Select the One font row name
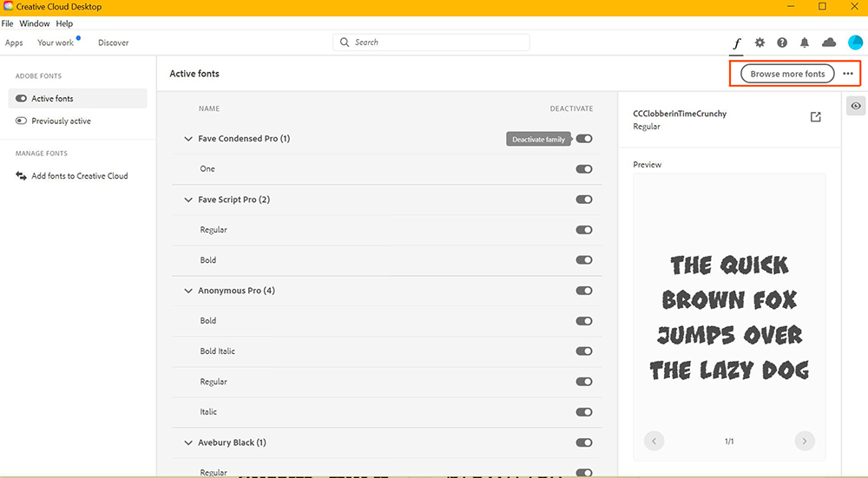Image resolution: width=868 pixels, height=478 pixels. 207,169
